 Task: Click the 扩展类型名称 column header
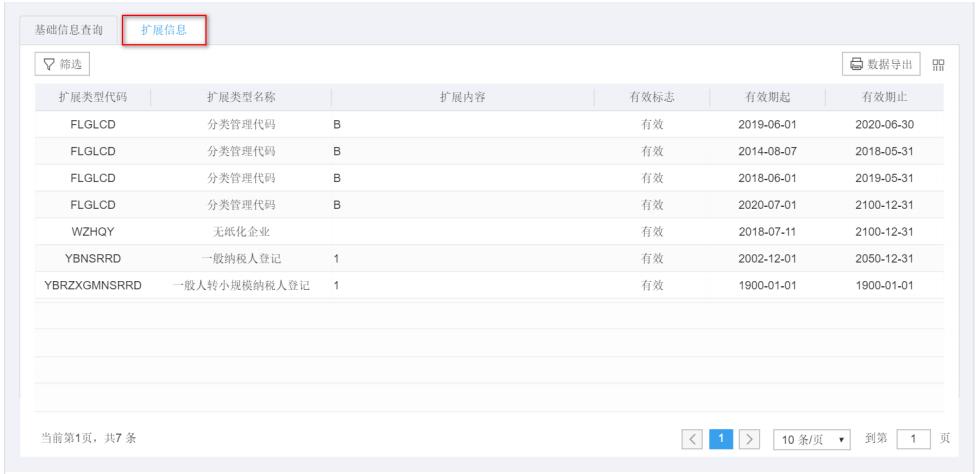[241, 97]
